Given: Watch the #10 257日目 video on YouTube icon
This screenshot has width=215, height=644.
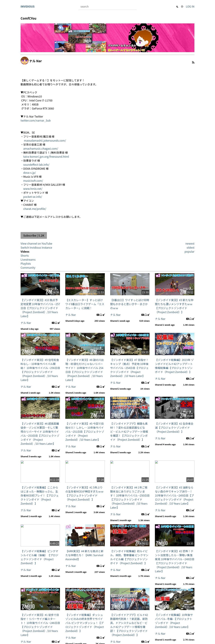Looking at the screenshot, I should 53,323.
